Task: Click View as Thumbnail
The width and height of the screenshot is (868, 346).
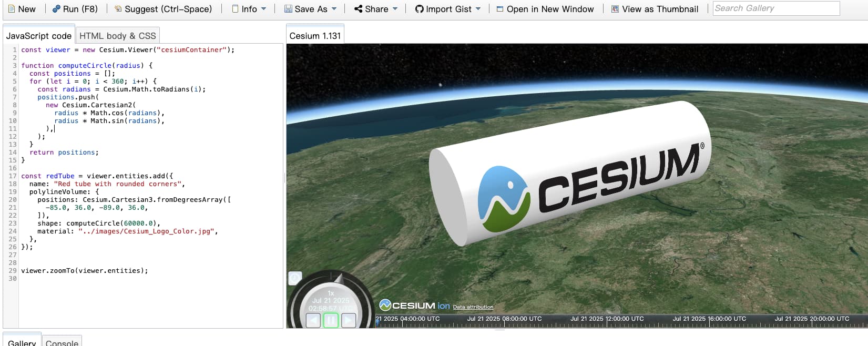Action: pyautogui.click(x=655, y=9)
